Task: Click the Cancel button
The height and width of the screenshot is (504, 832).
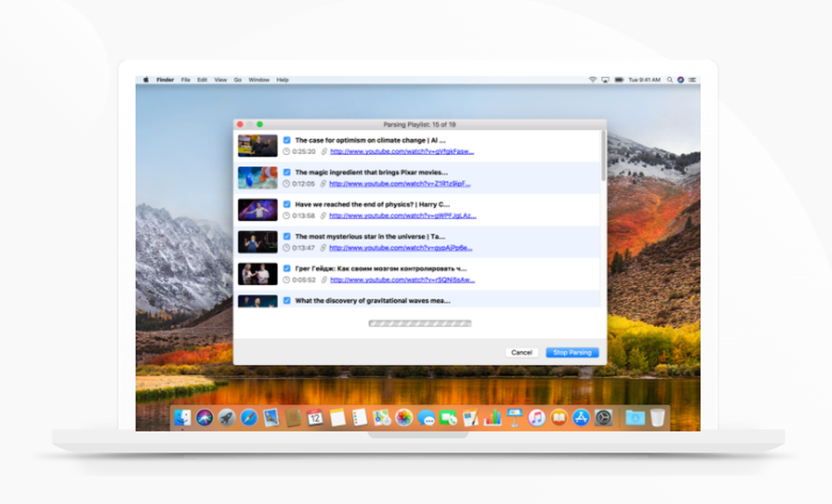Action: click(522, 353)
